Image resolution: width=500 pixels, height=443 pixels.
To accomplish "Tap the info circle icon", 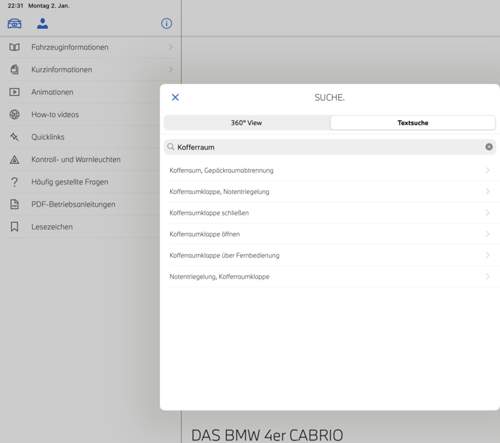I will point(166,23).
